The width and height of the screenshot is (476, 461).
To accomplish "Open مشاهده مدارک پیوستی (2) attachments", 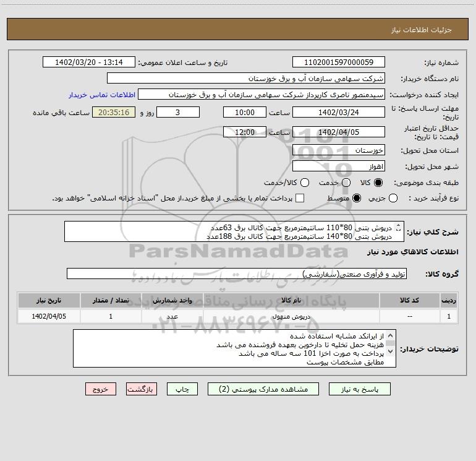I will (x=263, y=389).
